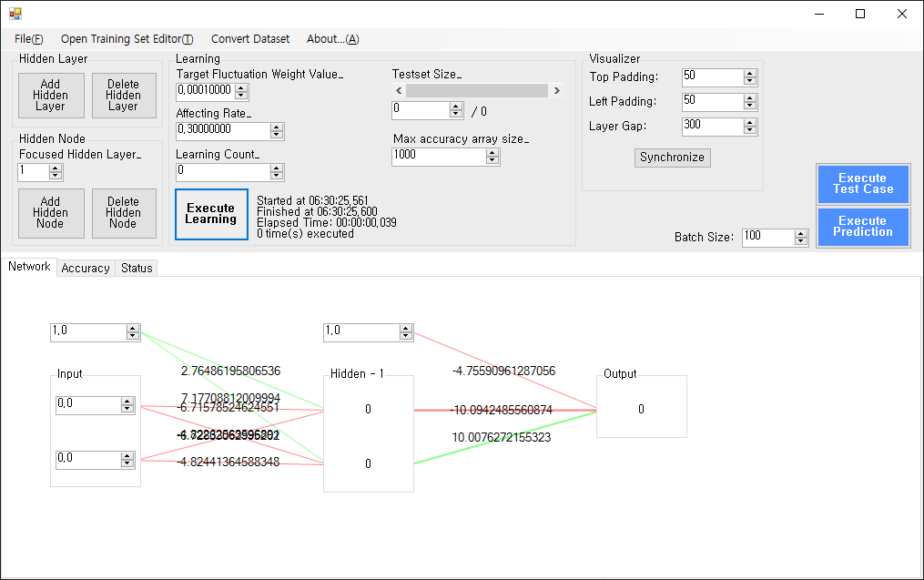Click the Testset Size scrollbar right arrow

pos(555,91)
